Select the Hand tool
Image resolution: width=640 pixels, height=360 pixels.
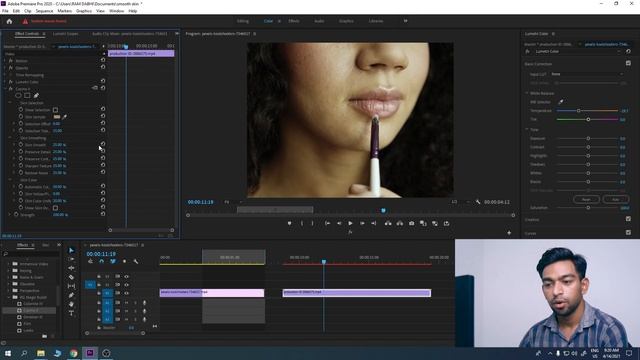point(71,304)
